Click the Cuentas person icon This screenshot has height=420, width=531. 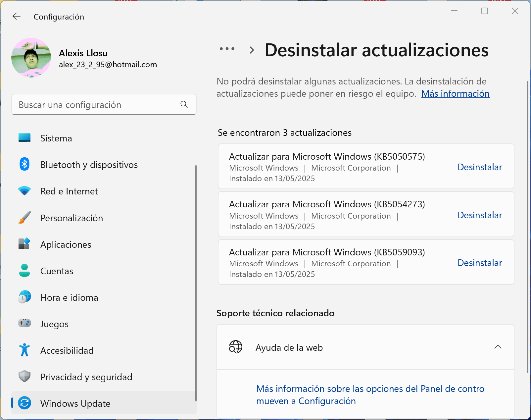(24, 271)
